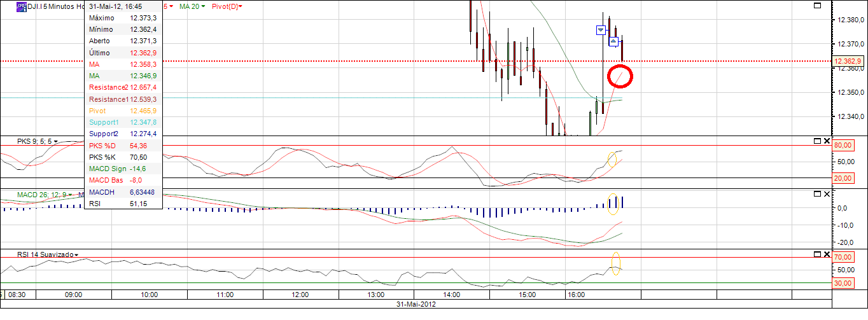Screen dimensions: 868x320
Task: Close the PKS indicator panel
Action: pos(827,141)
